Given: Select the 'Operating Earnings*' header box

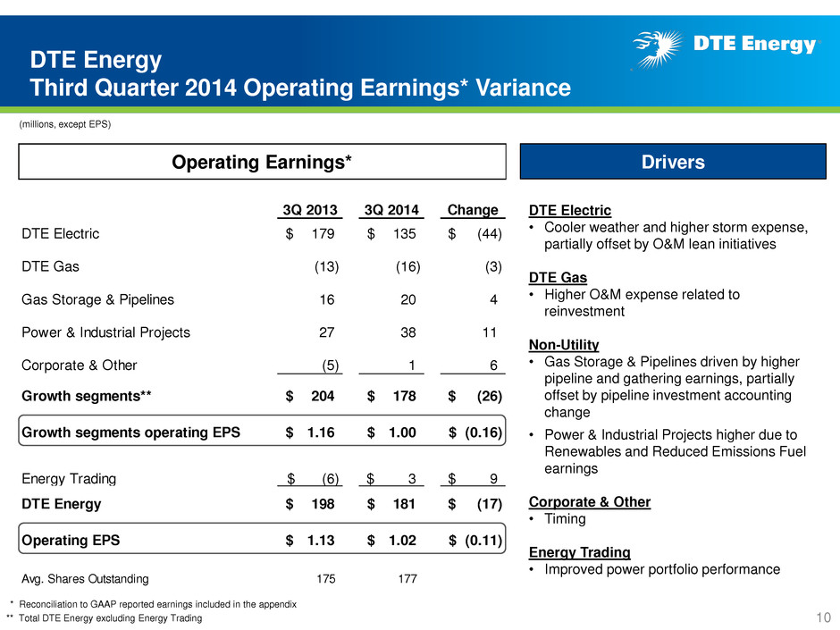Looking at the screenshot, I should [262, 161].
